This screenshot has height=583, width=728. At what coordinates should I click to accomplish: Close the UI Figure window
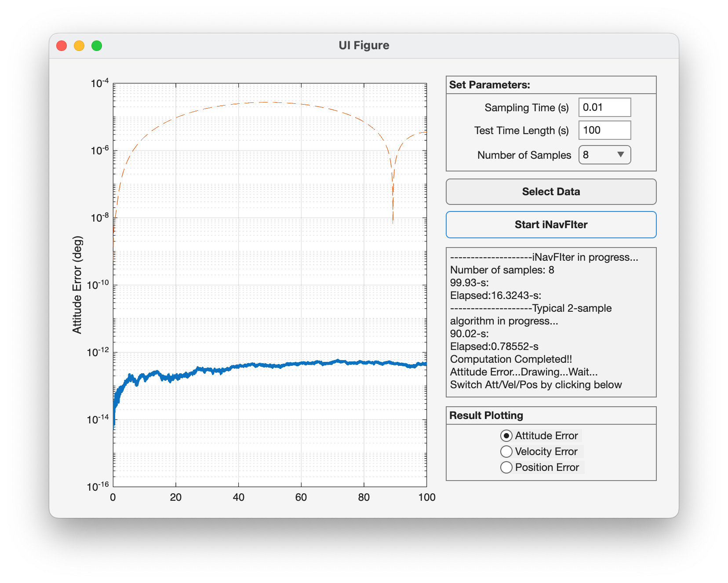(x=62, y=46)
